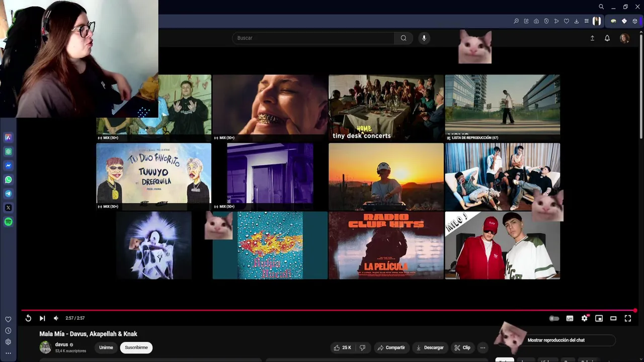Open Telegram in the sidebar
Image resolution: width=644 pixels, height=362 pixels.
point(8,194)
